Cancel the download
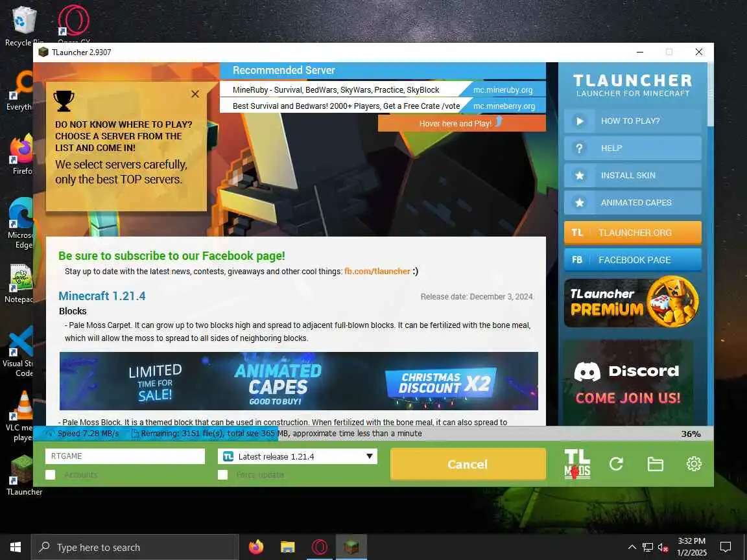 coord(468,464)
